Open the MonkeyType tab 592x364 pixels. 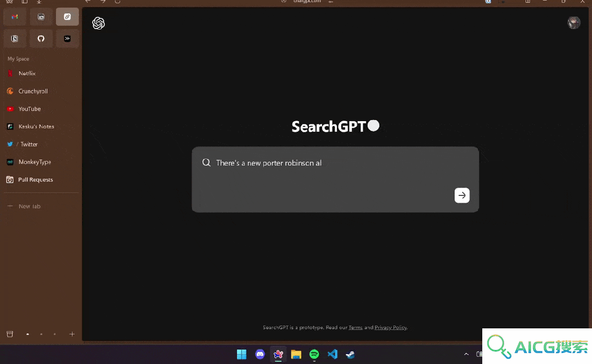(x=41, y=162)
